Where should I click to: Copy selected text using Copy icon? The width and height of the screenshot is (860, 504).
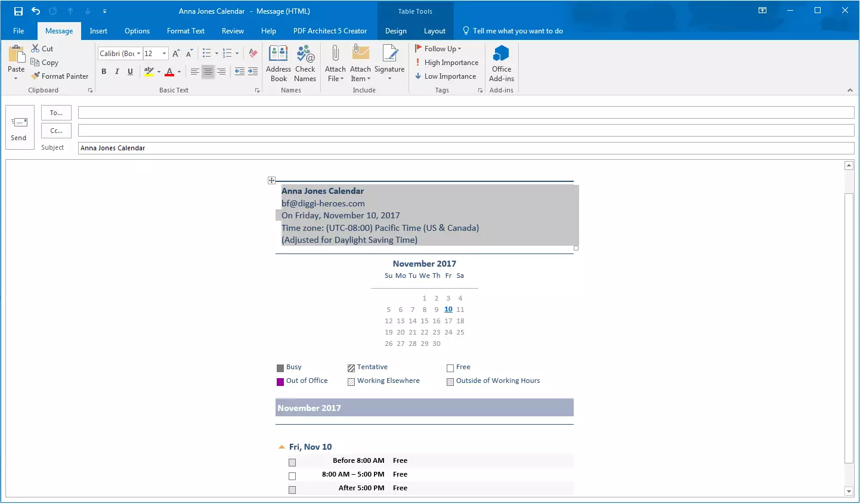(35, 62)
